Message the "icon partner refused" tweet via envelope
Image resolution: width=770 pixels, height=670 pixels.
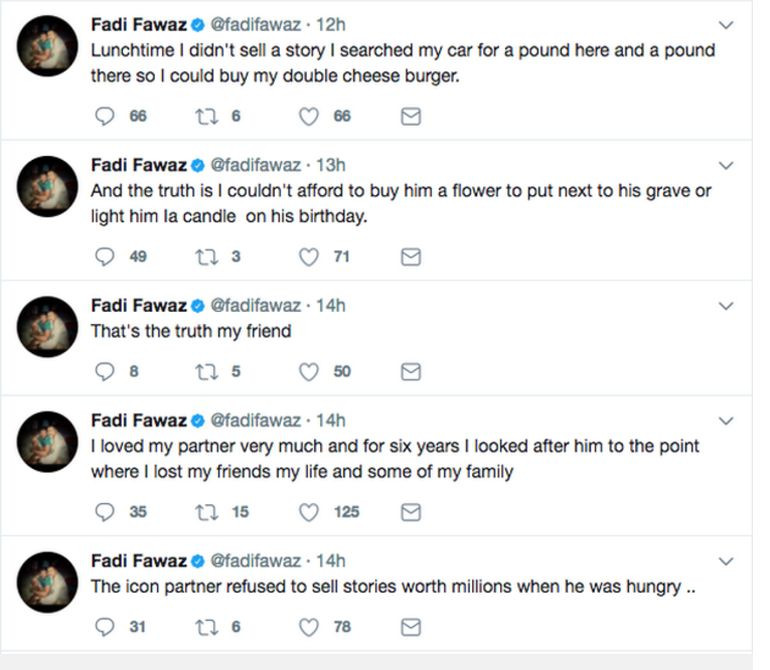coord(410,628)
